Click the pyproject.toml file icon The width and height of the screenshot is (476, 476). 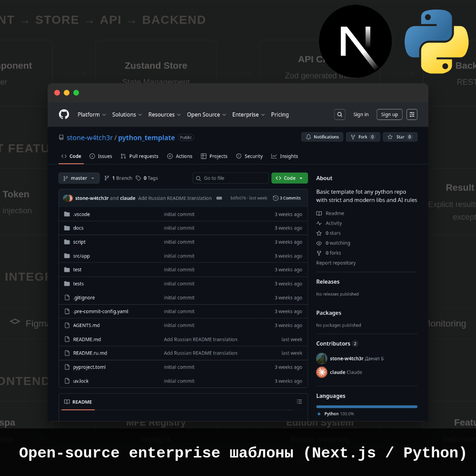[67, 367]
